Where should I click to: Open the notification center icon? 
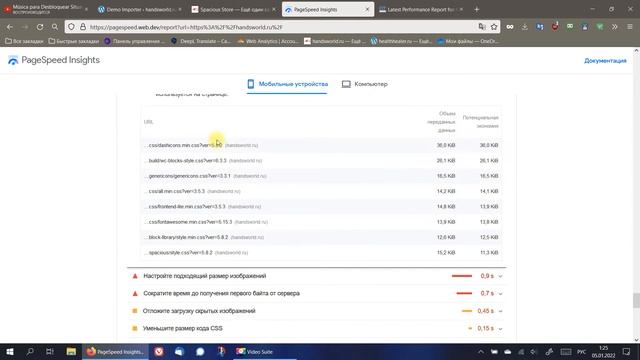[627, 351]
